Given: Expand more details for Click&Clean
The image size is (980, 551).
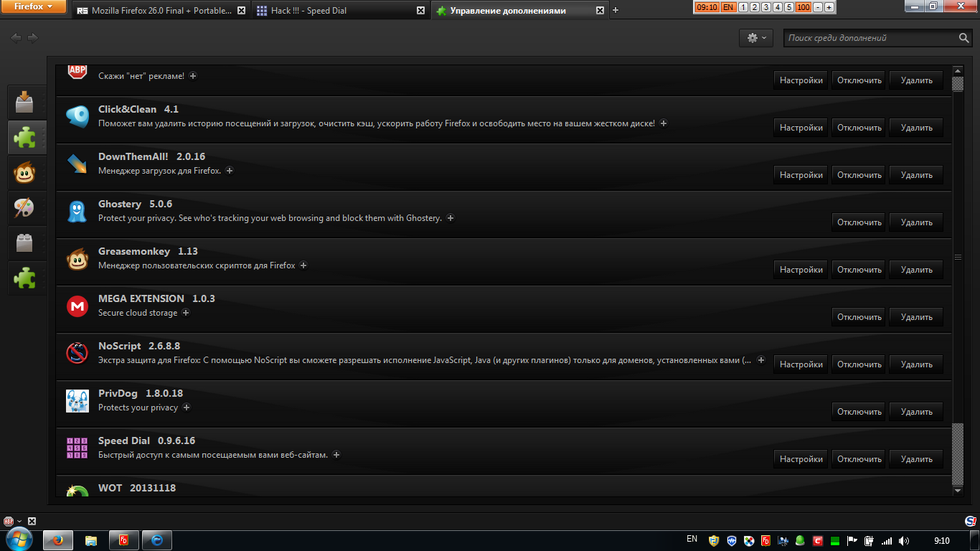Looking at the screenshot, I should point(664,123).
